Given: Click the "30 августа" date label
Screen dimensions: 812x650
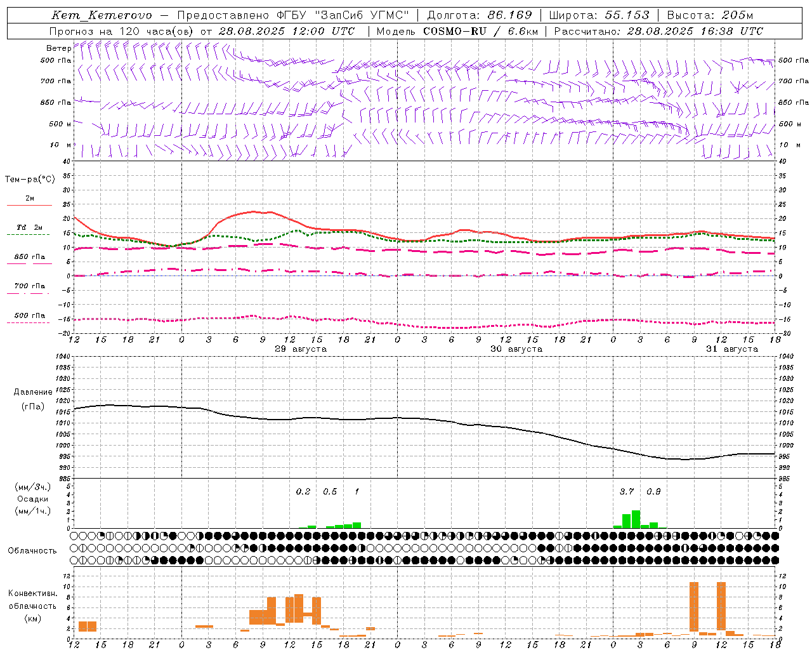Looking at the screenshot, I should [x=516, y=349].
